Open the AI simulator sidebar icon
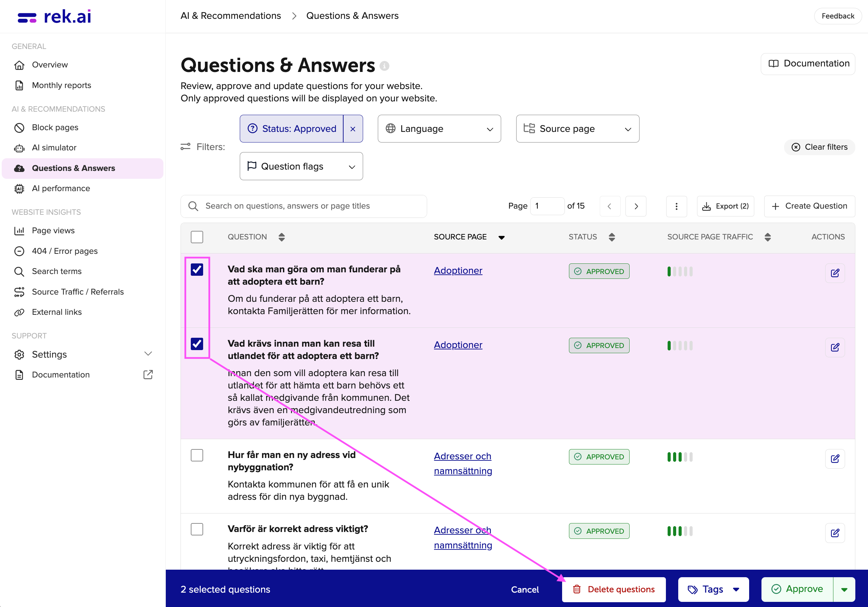The width and height of the screenshot is (868, 607). point(19,148)
